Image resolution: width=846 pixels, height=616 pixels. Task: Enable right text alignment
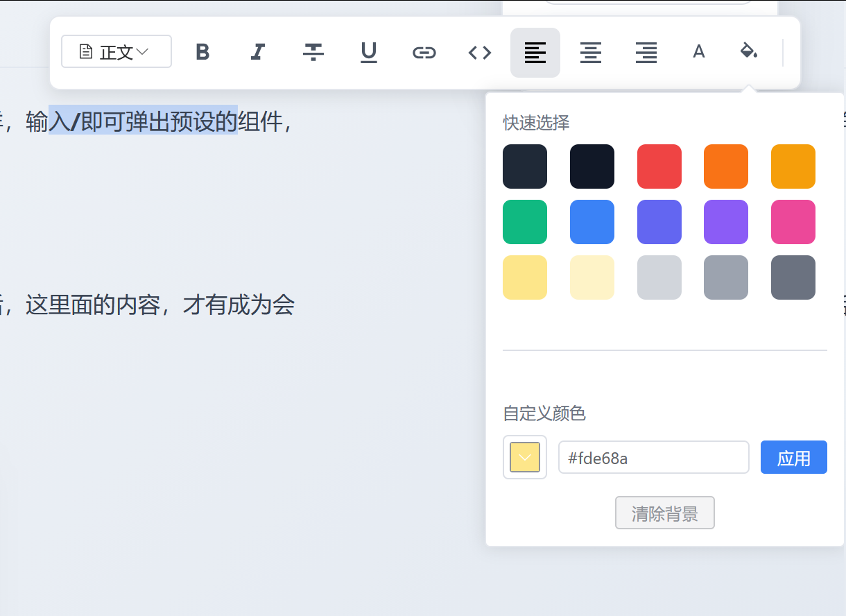coord(646,51)
